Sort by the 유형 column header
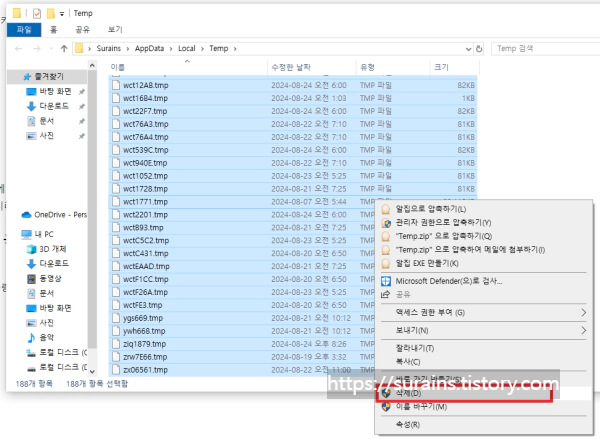The image size is (600, 439). (x=393, y=67)
